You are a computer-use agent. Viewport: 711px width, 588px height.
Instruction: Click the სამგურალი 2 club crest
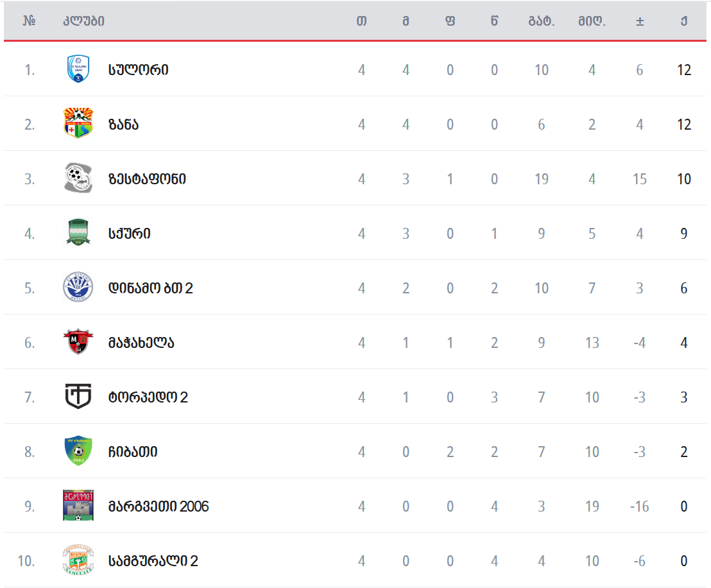(78, 560)
